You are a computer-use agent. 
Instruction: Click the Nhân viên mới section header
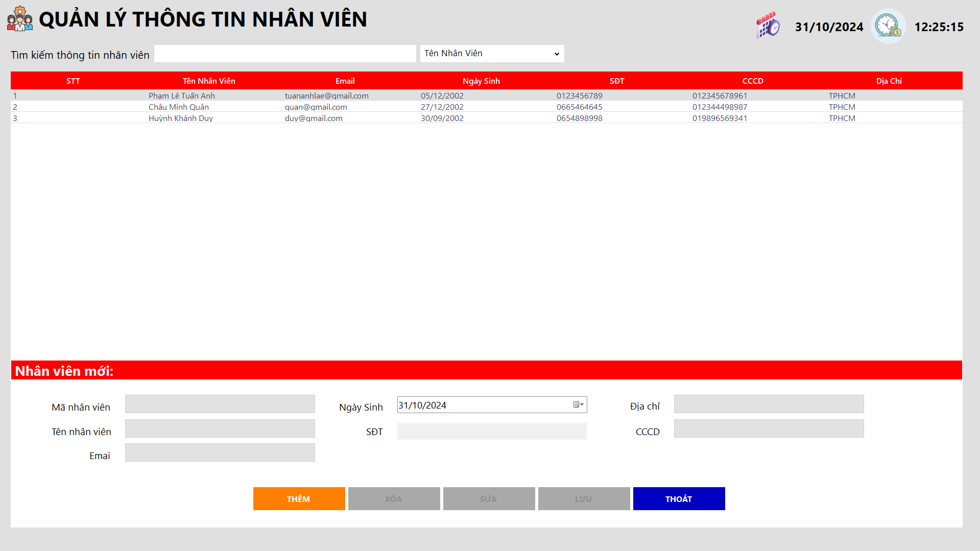tap(486, 370)
